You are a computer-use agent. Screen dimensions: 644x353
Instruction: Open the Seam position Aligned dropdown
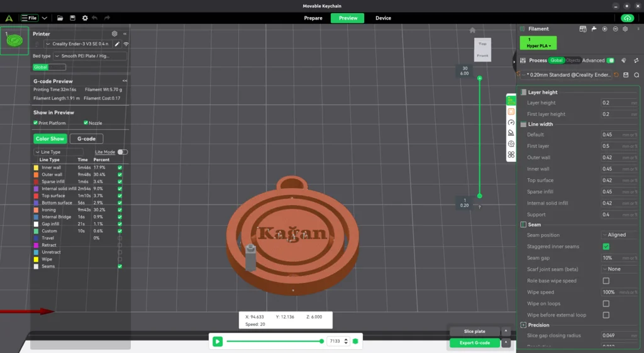[x=618, y=235]
